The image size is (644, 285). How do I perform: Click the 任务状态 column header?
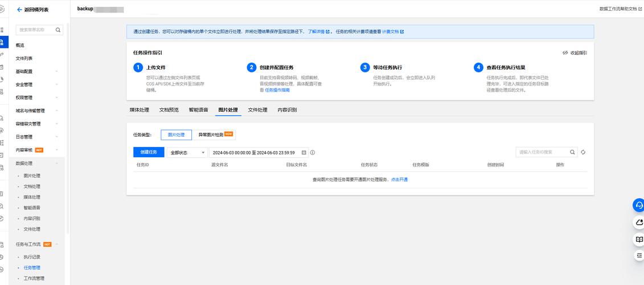coord(369,165)
